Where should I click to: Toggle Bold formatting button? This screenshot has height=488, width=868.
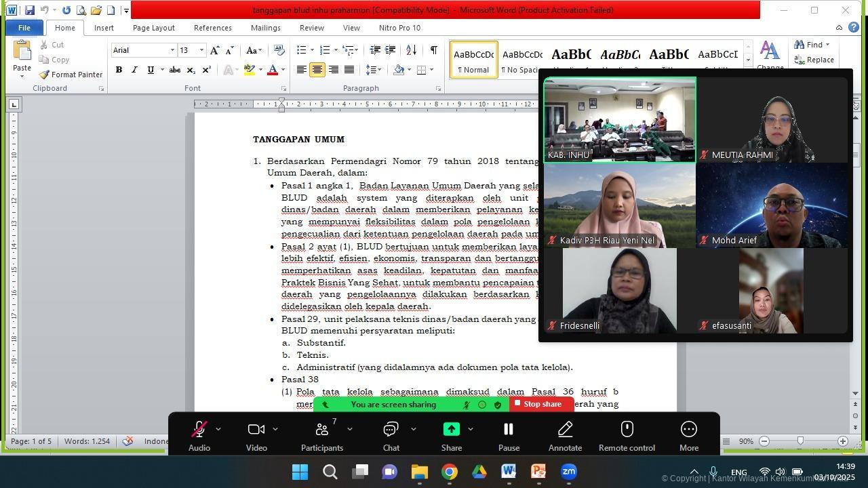pyautogui.click(x=119, y=70)
